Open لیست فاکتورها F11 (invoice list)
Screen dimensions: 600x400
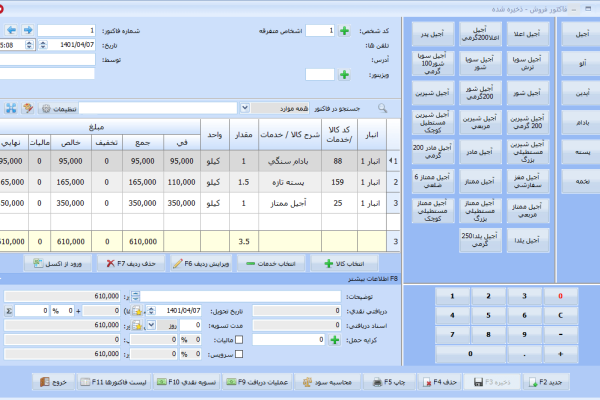pos(114,382)
